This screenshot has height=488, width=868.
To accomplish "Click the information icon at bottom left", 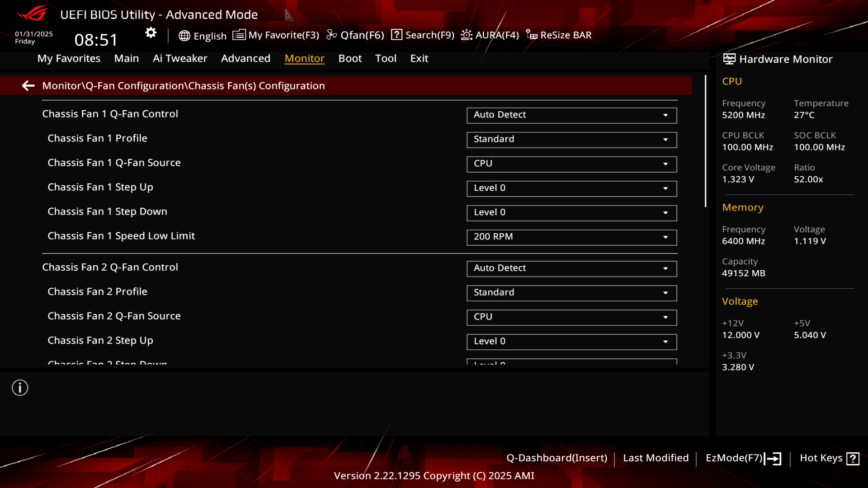I will (20, 387).
